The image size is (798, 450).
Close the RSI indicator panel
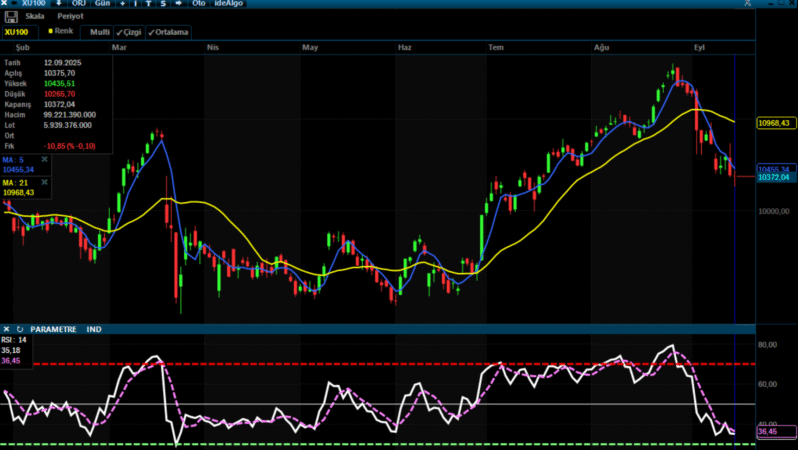[6, 329]
